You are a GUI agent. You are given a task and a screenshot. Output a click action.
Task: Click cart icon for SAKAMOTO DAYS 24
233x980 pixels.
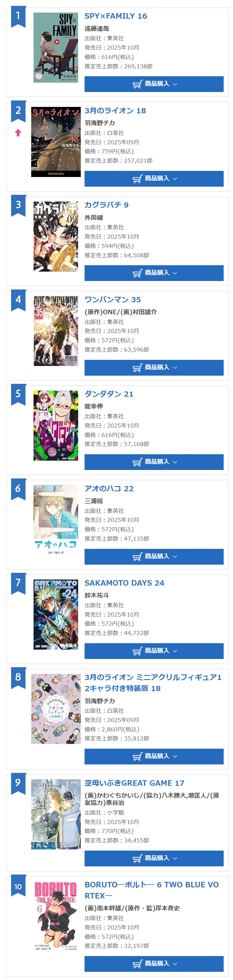tap(137, 651)
